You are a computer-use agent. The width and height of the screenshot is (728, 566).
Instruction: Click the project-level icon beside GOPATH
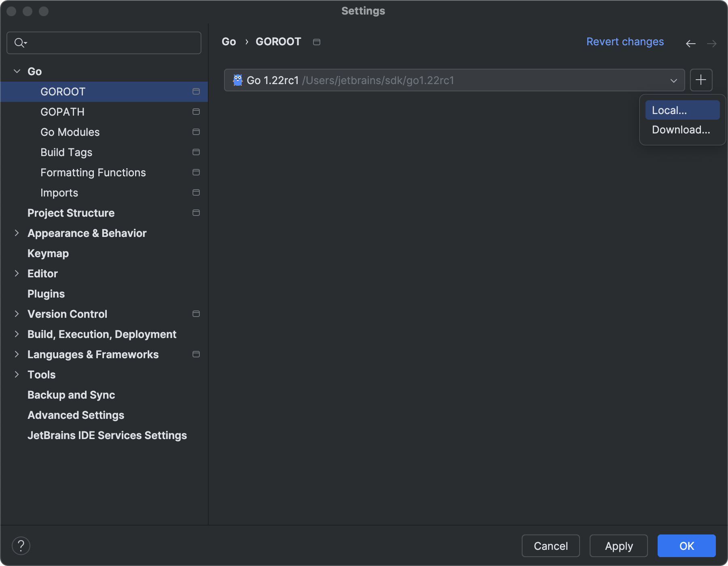196,112
